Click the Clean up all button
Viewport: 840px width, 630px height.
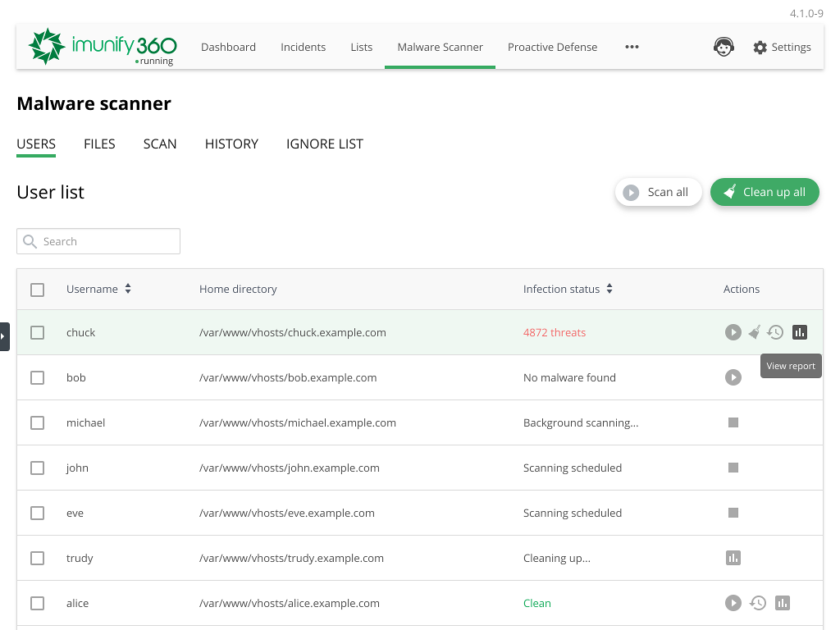pyautogui.click(x=765, y=192)
